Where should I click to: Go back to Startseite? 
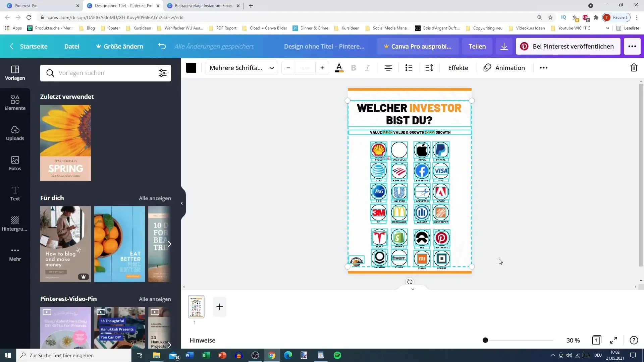click(29, 46)
